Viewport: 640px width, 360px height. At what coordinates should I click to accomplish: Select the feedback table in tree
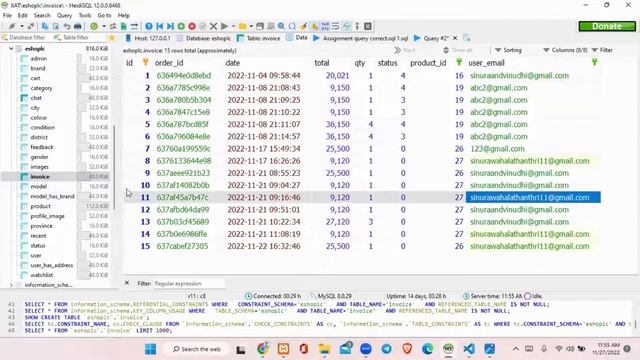click(42, 147)
